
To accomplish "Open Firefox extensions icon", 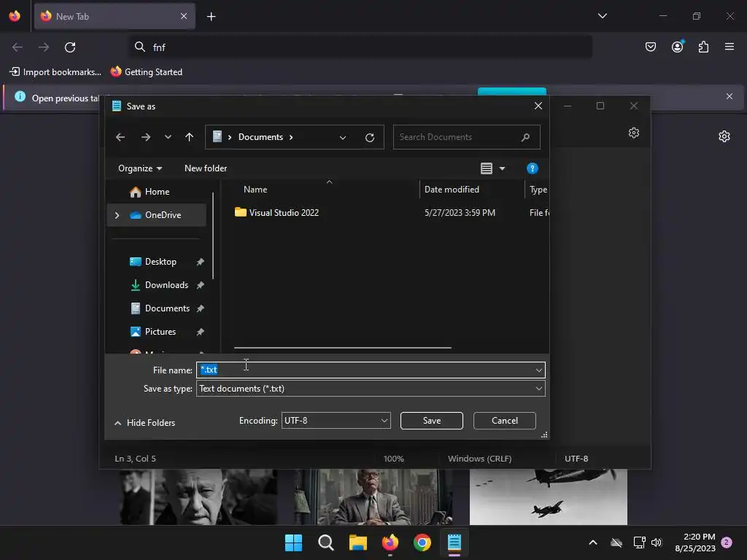I will click(x=703, y=47).
